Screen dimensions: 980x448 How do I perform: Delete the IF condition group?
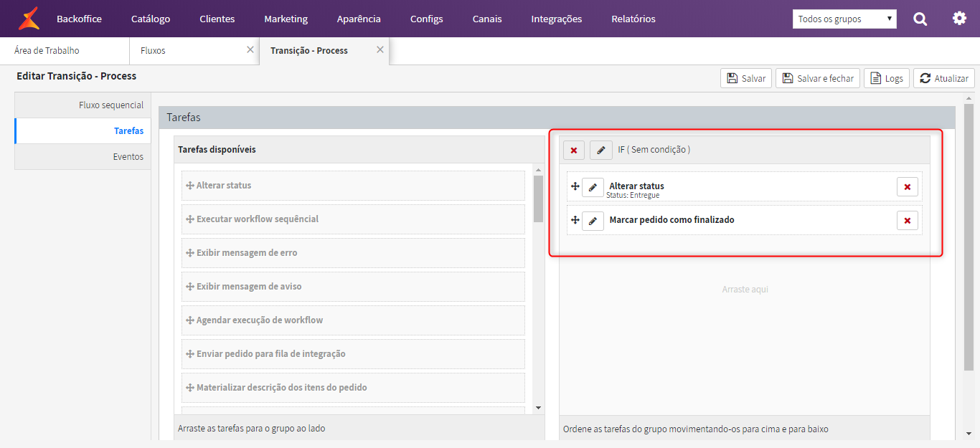[x=574, y=150]
